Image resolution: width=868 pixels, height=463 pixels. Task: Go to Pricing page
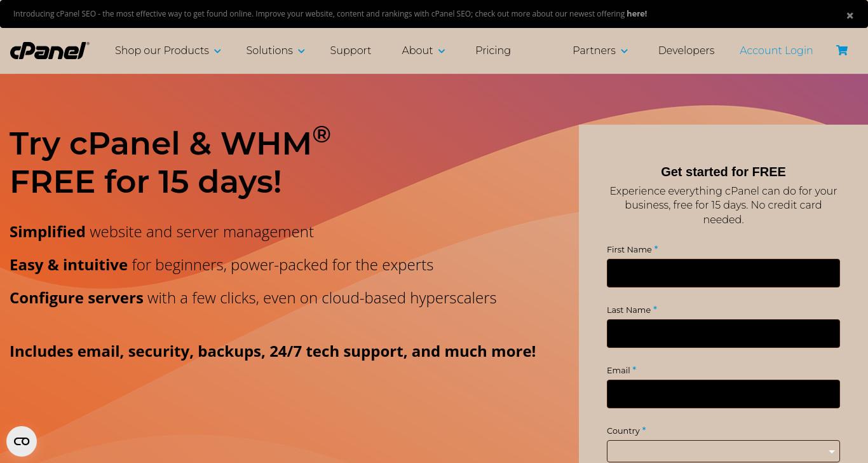pos(493,50)
